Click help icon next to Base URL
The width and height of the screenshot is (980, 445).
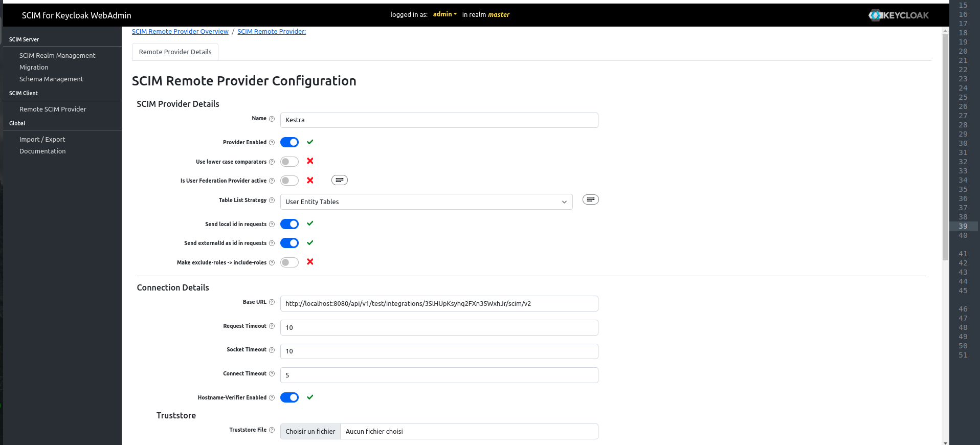[272, 302]
